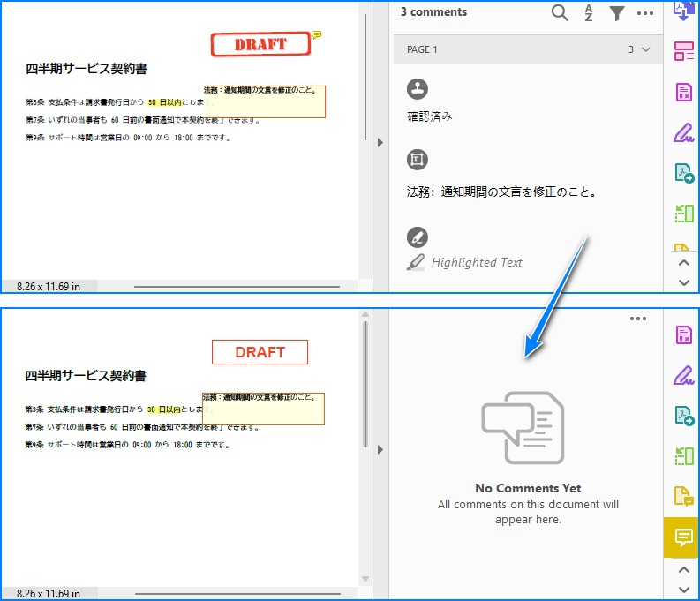Open Fill & Sign in the lower sidebar

coord(683,375)
